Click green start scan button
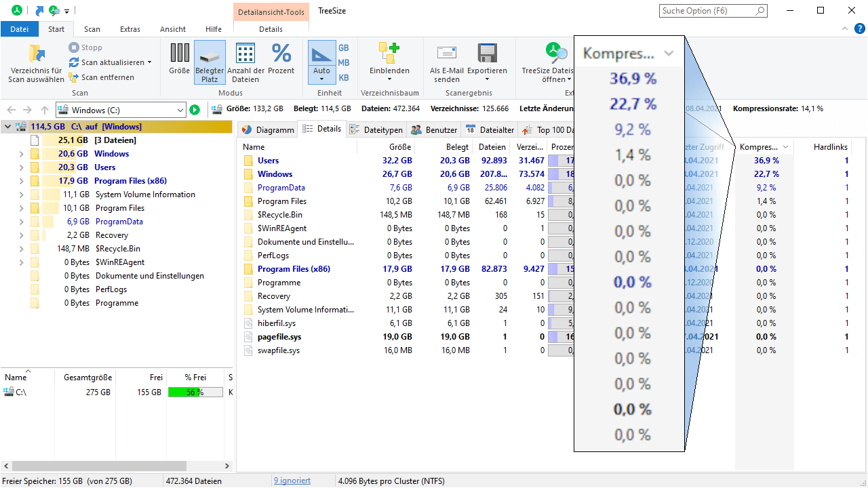This screenshot has width=868, height=488. [195, 110]
